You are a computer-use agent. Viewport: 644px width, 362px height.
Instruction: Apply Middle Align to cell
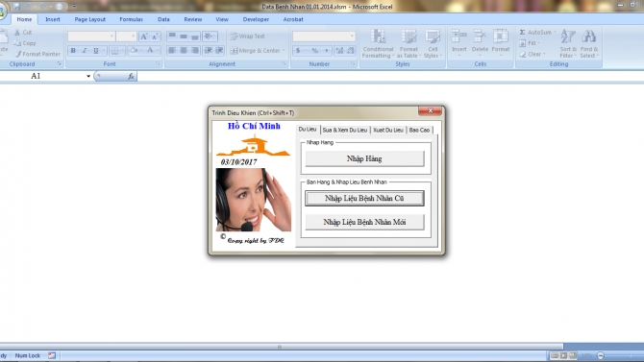(184, 36)
